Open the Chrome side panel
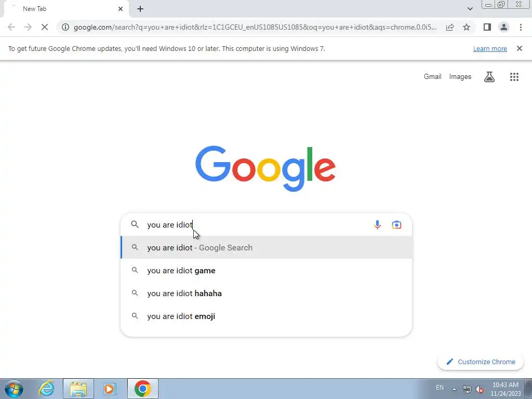This screenshot has width=532, height=399. (487, 27)
